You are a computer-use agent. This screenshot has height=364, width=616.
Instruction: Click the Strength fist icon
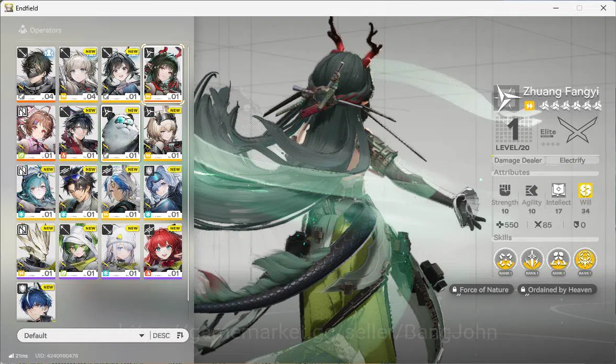(x=505, y=190)
